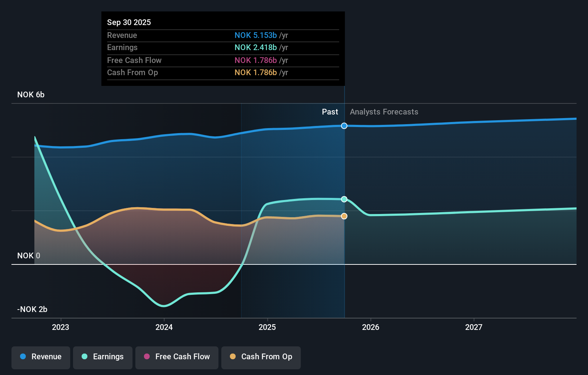Click the teal Earnings legend dot
Viewport: 588px width, 375px height.
(84, 357)
